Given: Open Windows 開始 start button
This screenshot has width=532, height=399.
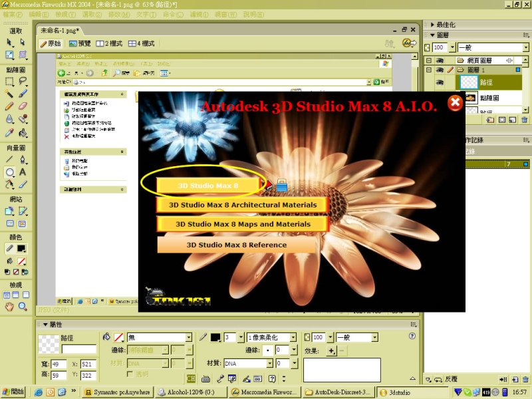Looking at the screenshot, I should point(13,392).
